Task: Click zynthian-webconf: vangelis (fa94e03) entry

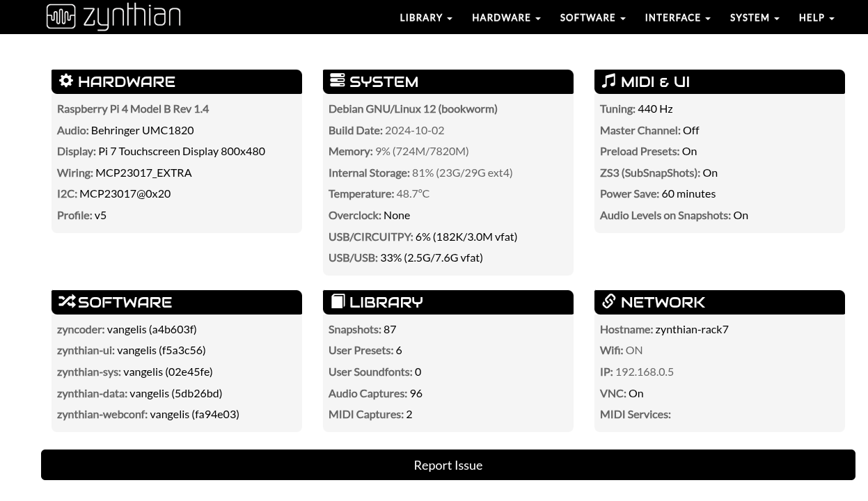Action: tap(148, 414)
